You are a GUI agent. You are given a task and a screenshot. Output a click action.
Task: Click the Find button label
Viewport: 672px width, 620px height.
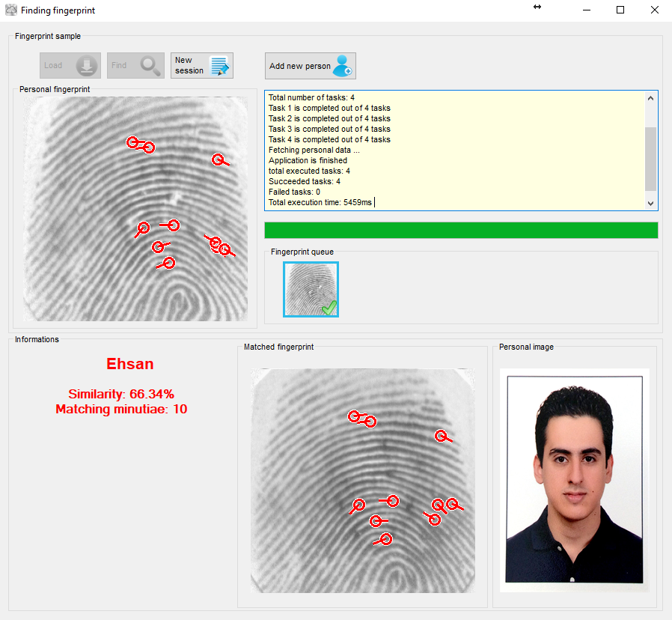[x=119, y=66]
